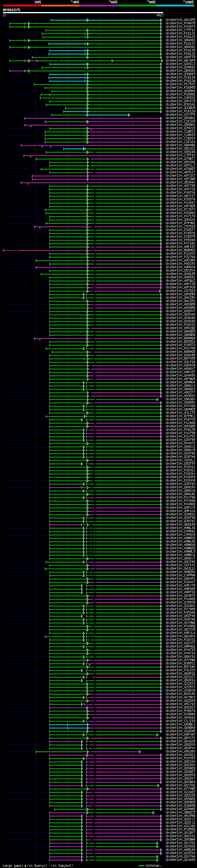The image size is (197, 868).
Task: Click the cyan alignment bar for UniRef100_A7Y7F5
Action: point(108,115)
